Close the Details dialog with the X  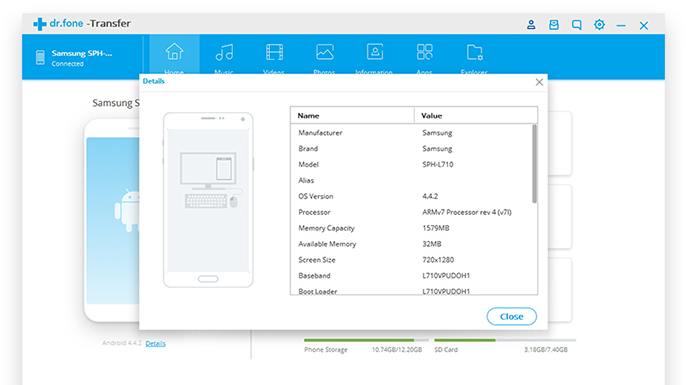pyautogui.click(x=539, y=82)
